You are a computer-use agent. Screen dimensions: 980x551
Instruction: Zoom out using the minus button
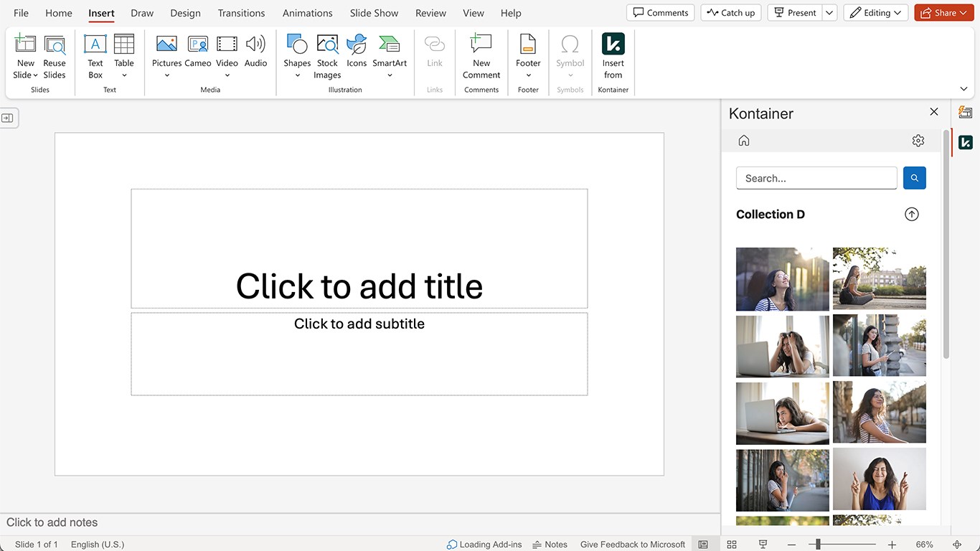point(791,545)
